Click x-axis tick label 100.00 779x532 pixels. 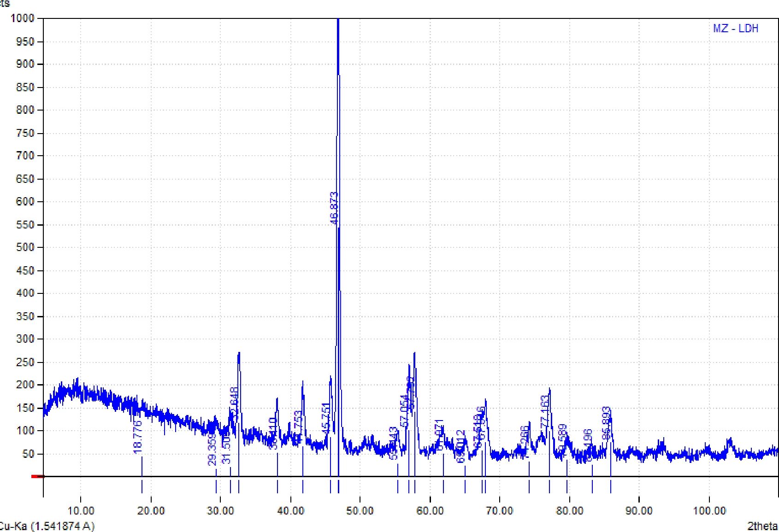pos(709,511)
